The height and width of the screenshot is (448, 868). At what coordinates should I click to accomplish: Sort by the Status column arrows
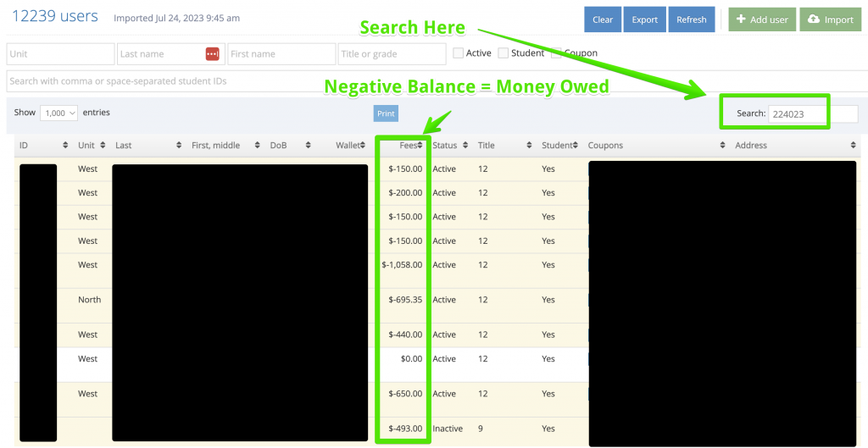pyautogui.click(x=465, y=146)
